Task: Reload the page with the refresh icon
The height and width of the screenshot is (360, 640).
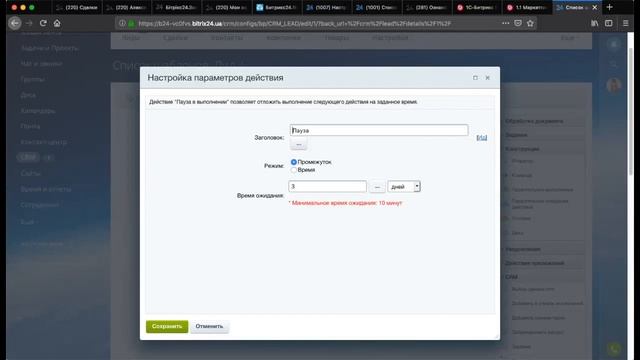Action: (43, 23)
